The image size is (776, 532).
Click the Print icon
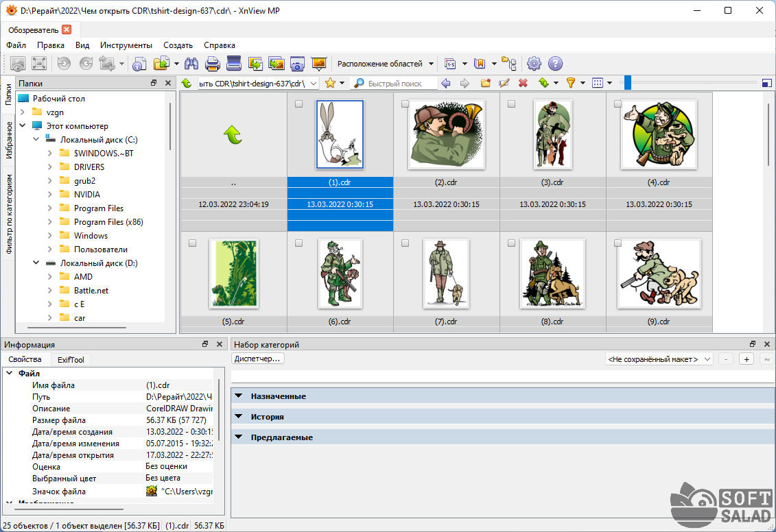[212, 63]
